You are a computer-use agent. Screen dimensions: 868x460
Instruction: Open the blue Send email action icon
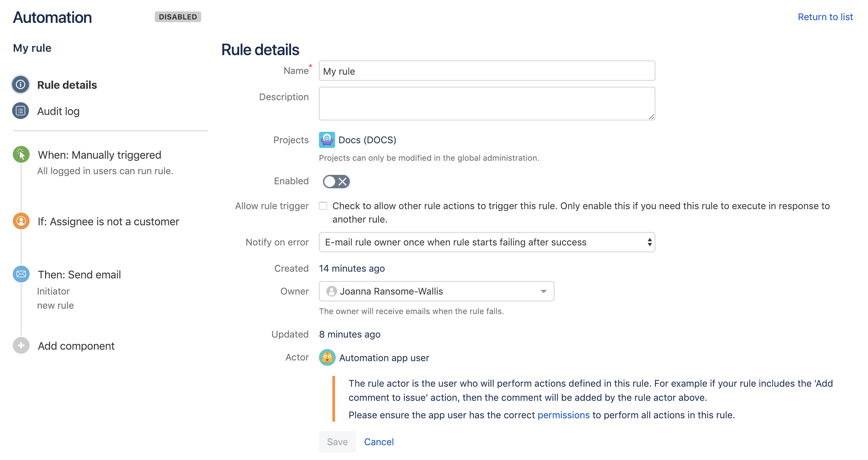click(21, 274)
